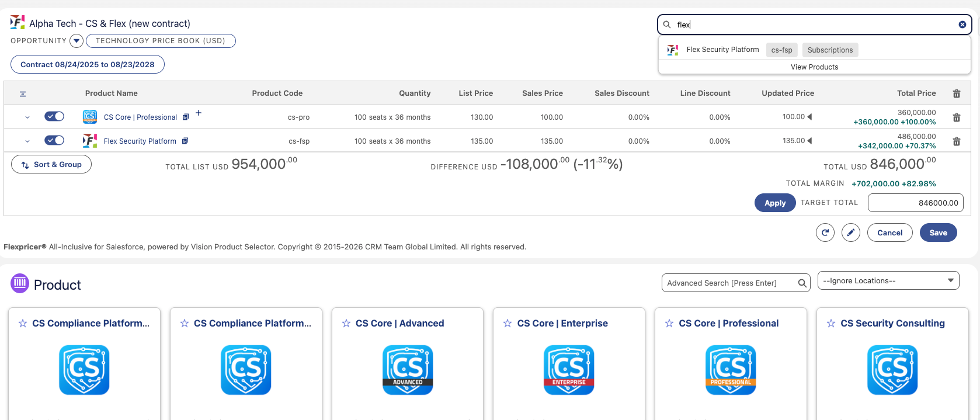Select Flex Security Platform search suggestion
This screenshot has width=980, height=420.
[x=722, y=50]
